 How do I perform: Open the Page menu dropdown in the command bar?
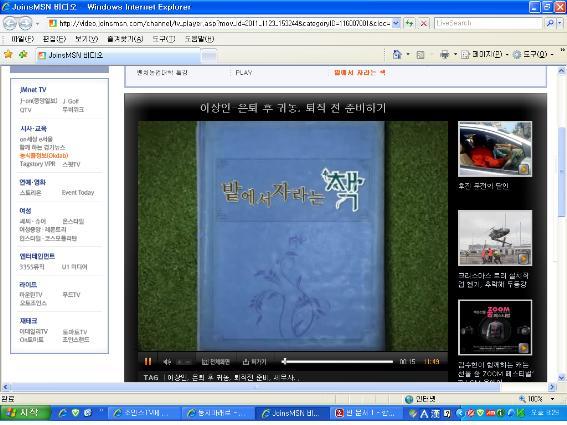(487, 54)
